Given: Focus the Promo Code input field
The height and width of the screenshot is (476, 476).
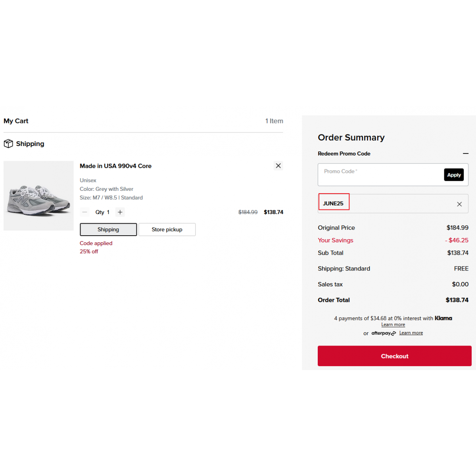Looking at the screenshot, I should pos(380,175).
